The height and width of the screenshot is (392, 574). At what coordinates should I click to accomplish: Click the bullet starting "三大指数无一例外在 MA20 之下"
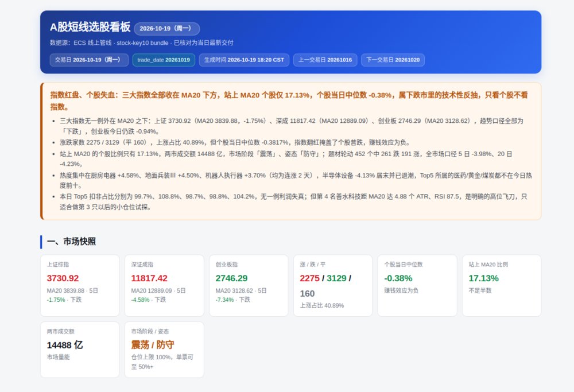click(x=292, y=126)
